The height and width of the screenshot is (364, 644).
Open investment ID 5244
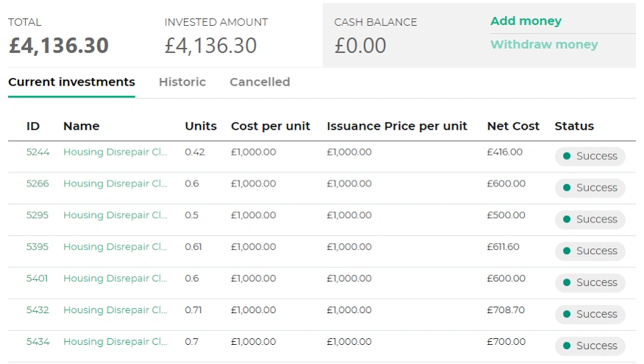click(38, 153)
